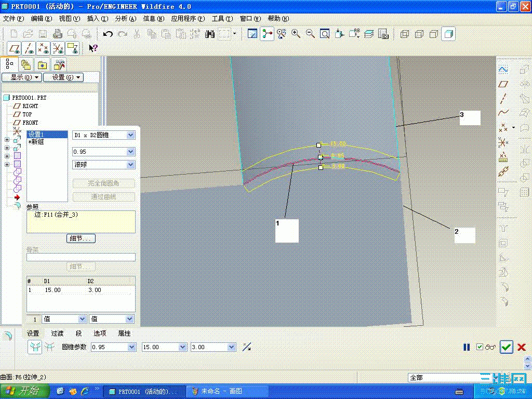Open the 编辑 menu
The height and width of the screenshot is (399, 532).
tap(42, 19)
